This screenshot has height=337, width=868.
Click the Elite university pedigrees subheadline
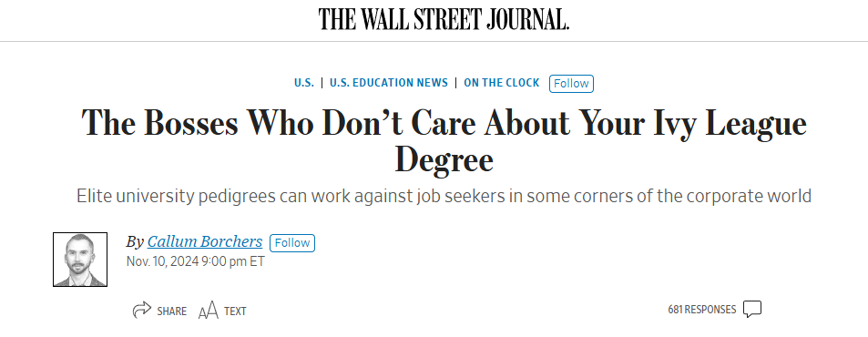pos(444,197)
